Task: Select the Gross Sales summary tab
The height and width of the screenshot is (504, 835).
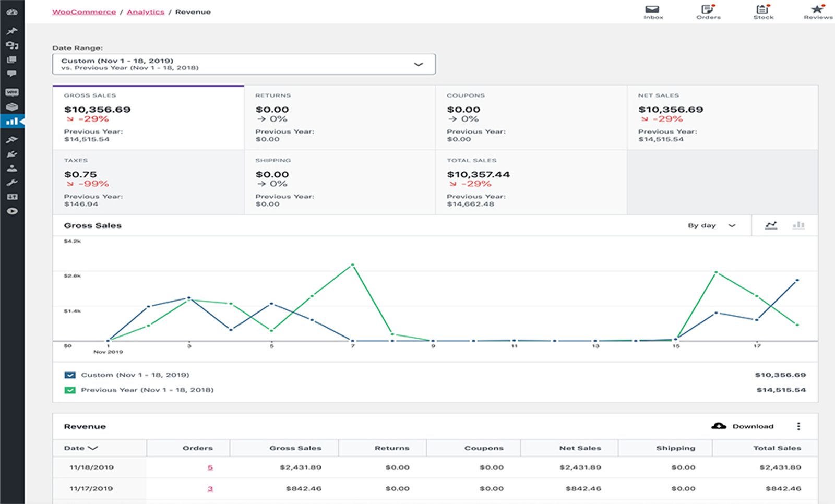Action: point(148,117)
